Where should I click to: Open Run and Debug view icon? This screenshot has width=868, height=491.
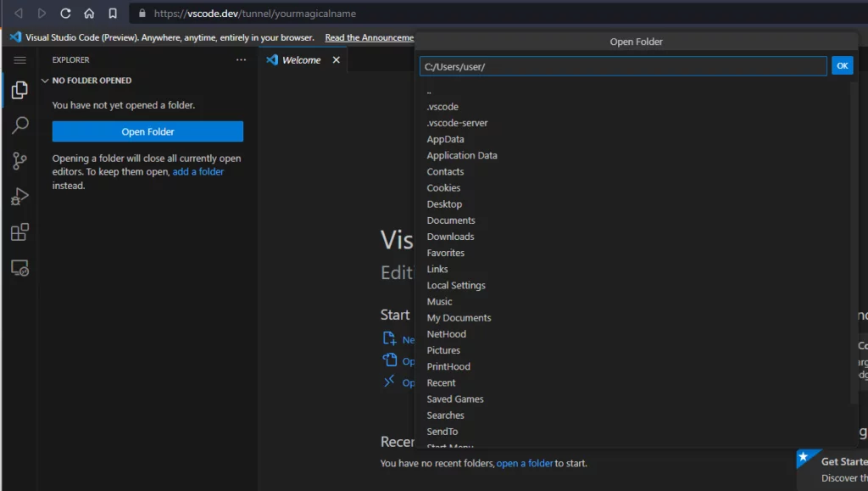coord(19,197)
